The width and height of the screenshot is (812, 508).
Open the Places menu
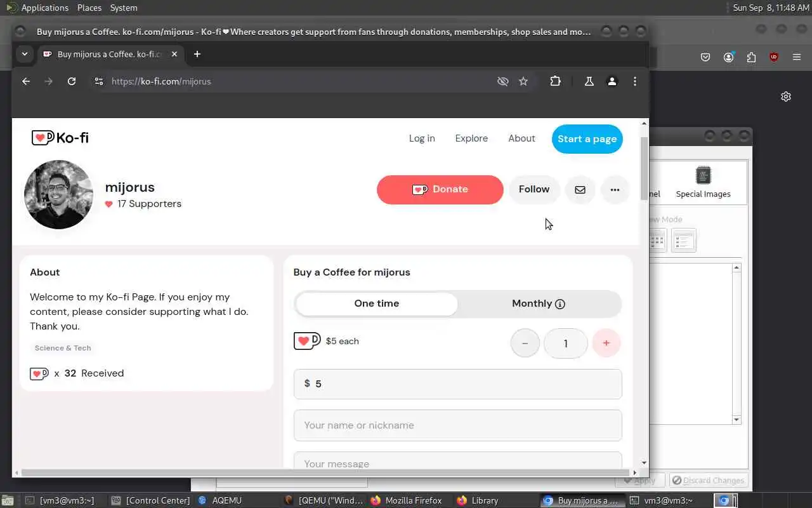point(89,8)
